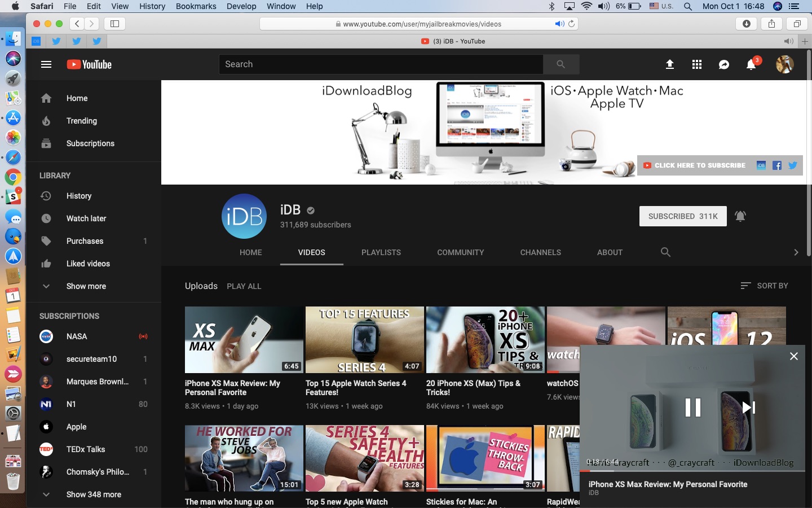This screenshot has height=508, width=812.
Task: Open the History menu in menu bar
Action: 152,6
